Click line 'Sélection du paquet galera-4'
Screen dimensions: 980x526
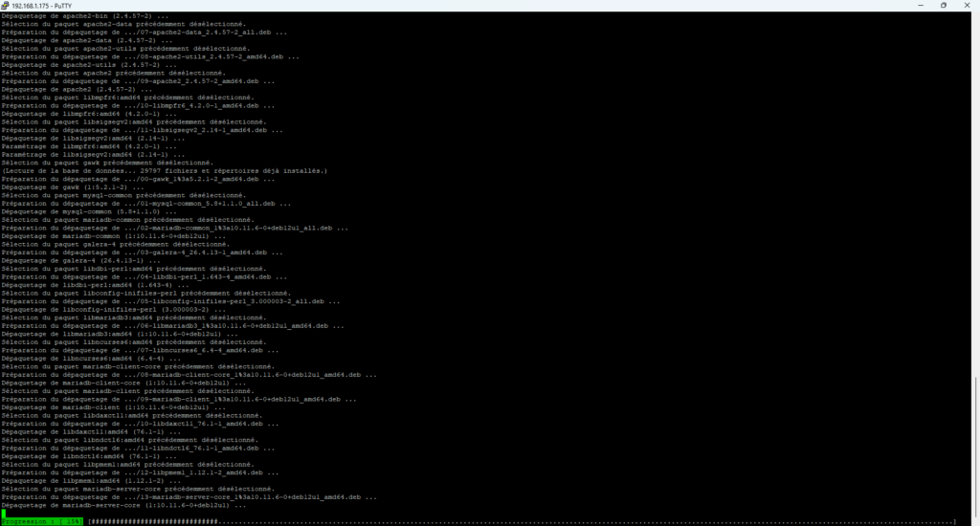click(116, 244)
